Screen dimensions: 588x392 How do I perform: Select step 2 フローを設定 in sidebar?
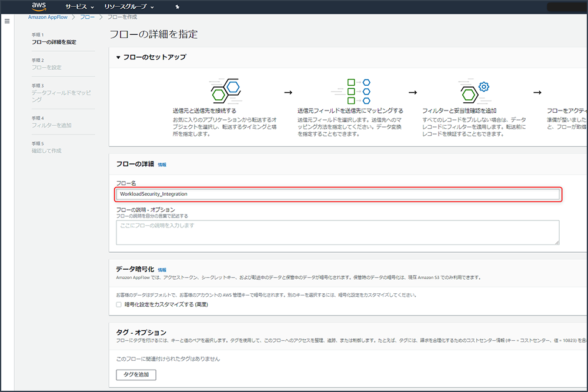coord(46,68)
